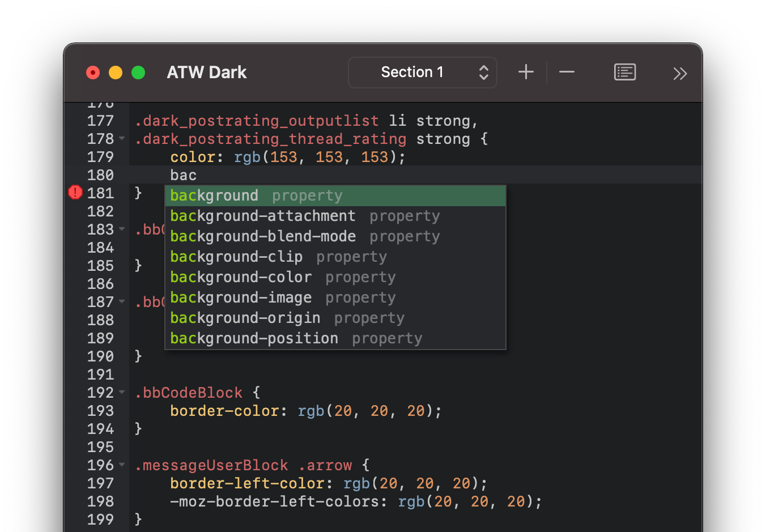Open the notes panel icon in toolbar
Image resolution: width=766 pixels, height=532 pixels.
pyautogui.click(x=624, y=72)
